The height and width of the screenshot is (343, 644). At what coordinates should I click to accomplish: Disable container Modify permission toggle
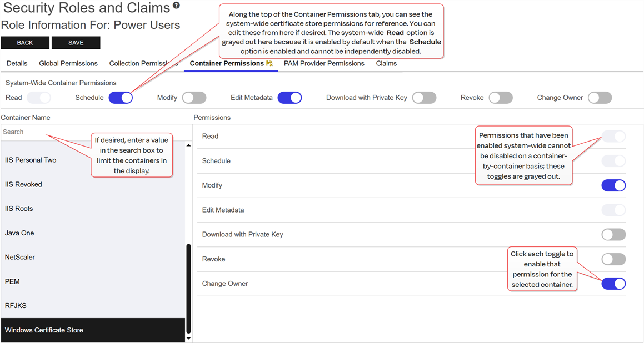pos(613,185)
